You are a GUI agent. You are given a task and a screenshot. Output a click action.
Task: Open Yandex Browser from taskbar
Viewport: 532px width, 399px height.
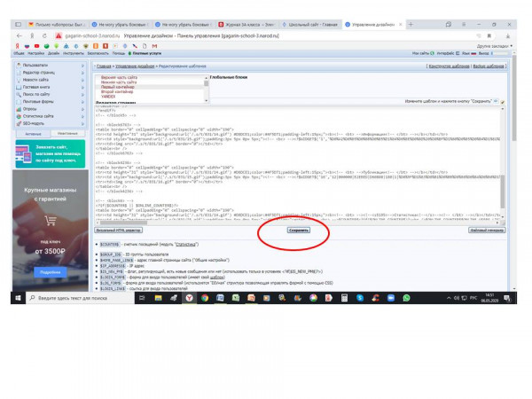189,298
